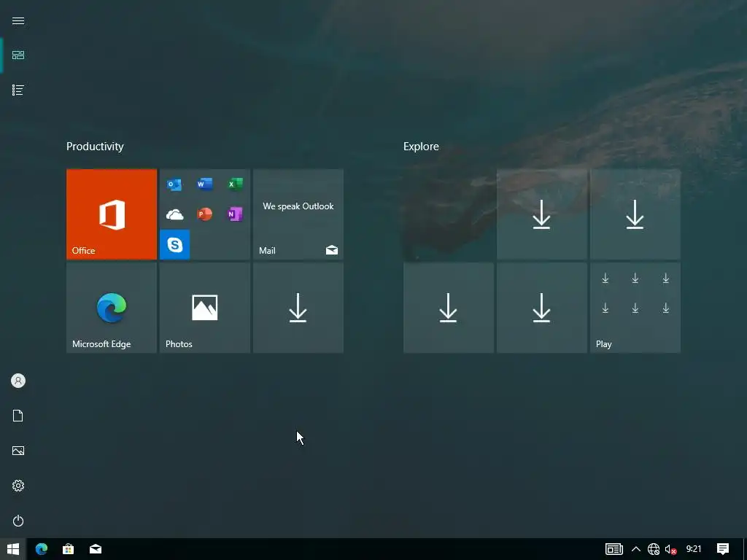Open Skype from the tile group
The image size is (747, 560).
point(175,245)
